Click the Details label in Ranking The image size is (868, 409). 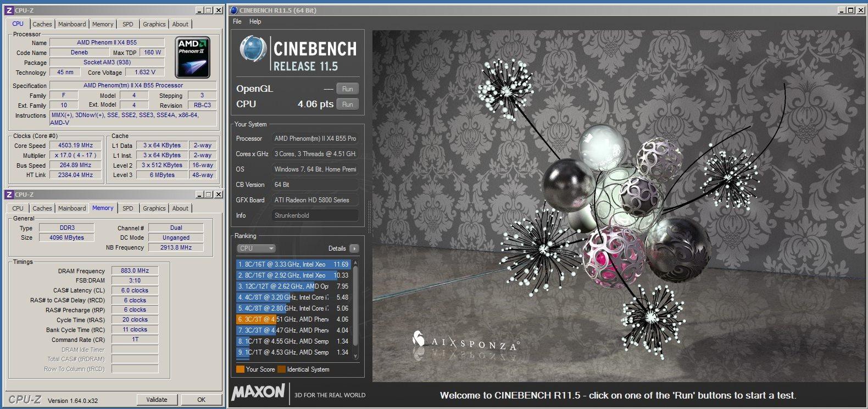(x=337, y=248)
